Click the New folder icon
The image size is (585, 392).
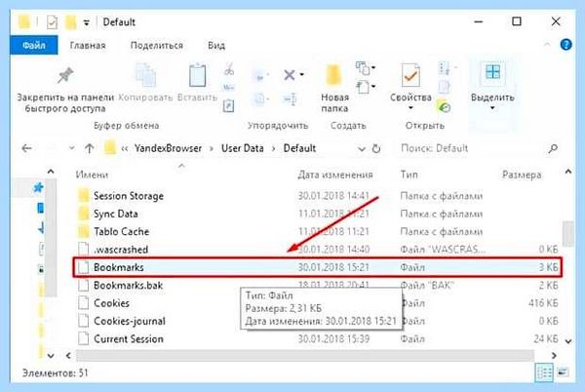pos(333,75)
